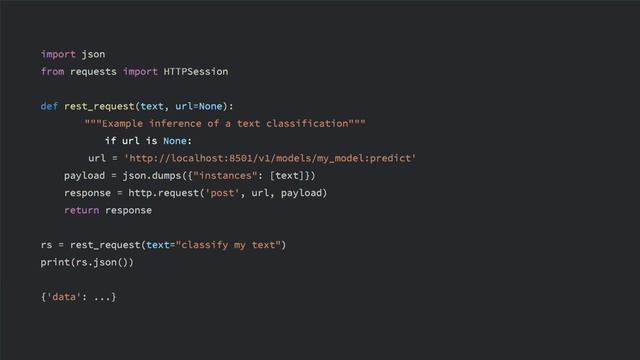Click the 'rs = rest_request' line
This screenshot has height=360, width=640.
tap(163, 245)
